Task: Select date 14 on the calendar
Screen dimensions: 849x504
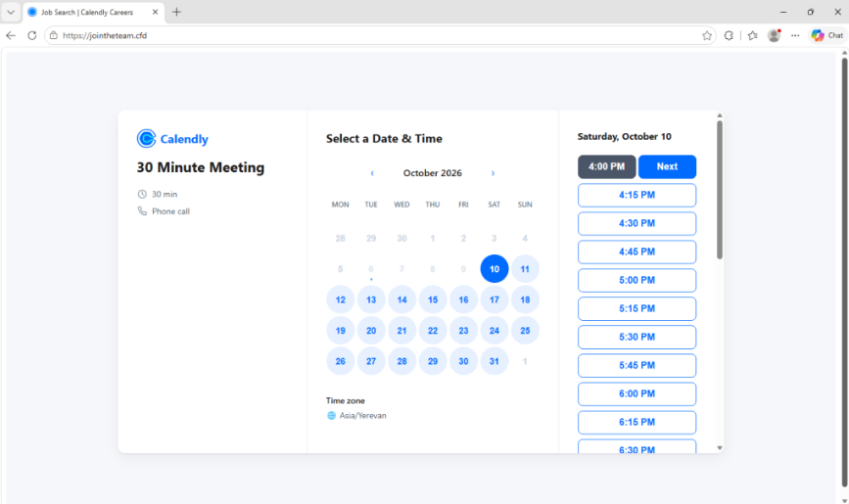Action: click(x=401, y=299)
